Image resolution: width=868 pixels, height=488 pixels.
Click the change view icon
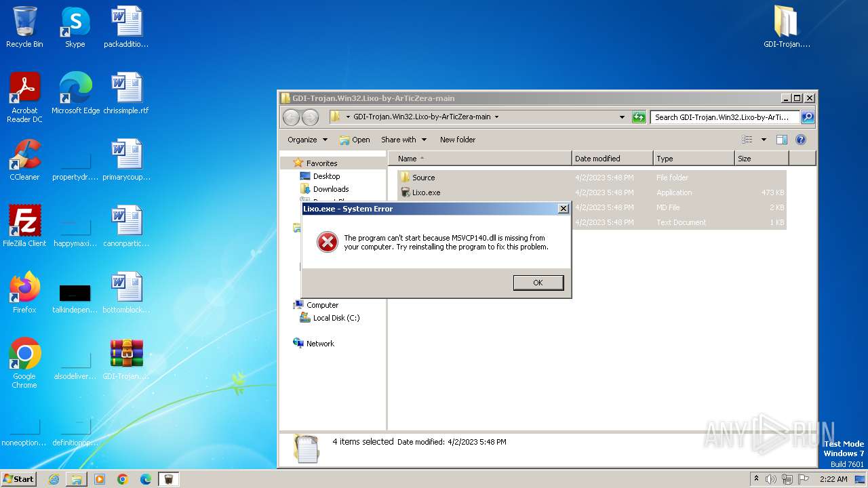(747, 140)
